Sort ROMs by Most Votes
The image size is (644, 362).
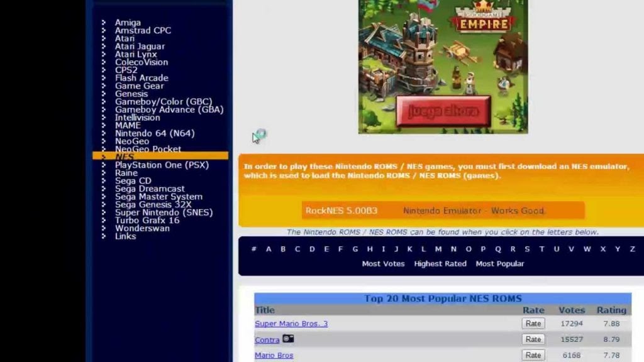click(x=383, y=264)
